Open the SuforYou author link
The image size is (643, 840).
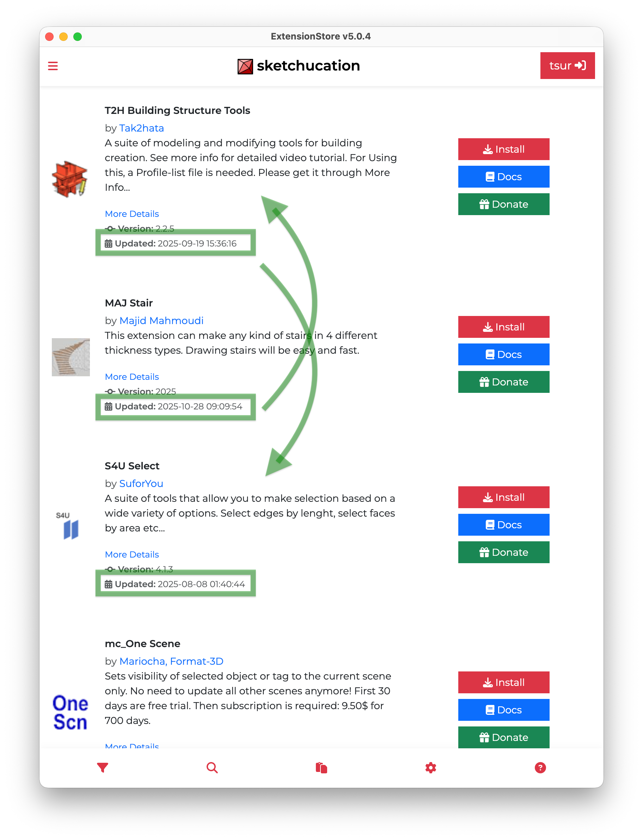point(141,483)
